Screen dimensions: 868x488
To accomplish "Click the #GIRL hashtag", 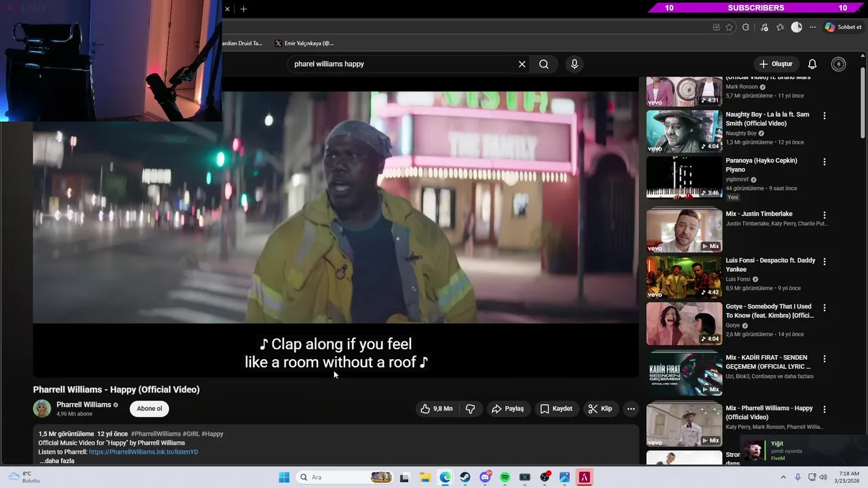I will (191, 434).
